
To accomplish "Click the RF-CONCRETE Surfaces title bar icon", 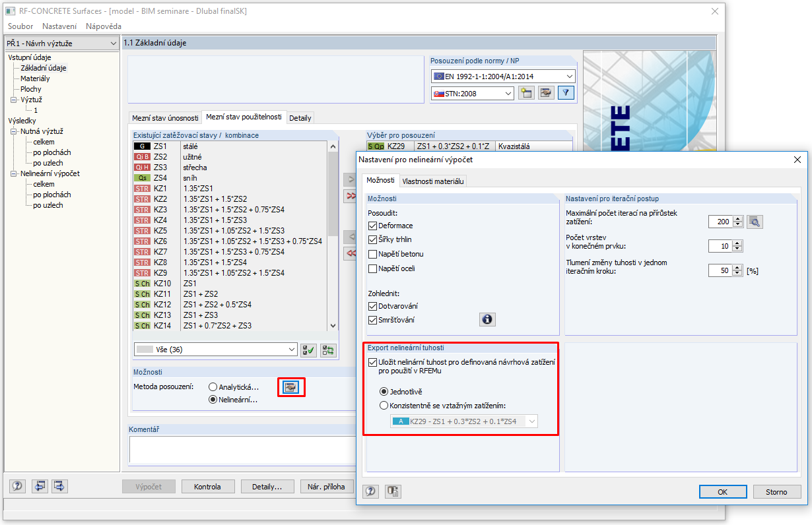I will pos(11,11).
